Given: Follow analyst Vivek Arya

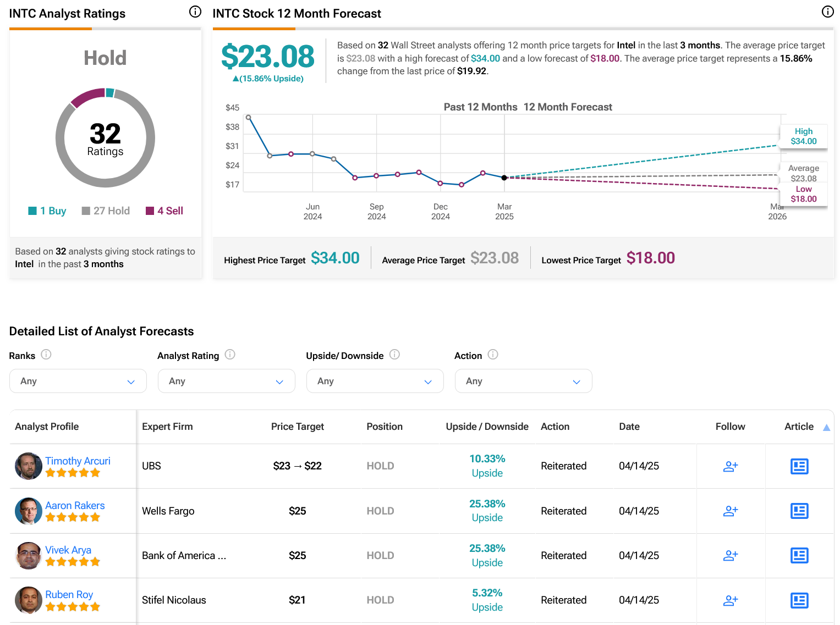Looking at the screenshot, I should coord(731,556).
